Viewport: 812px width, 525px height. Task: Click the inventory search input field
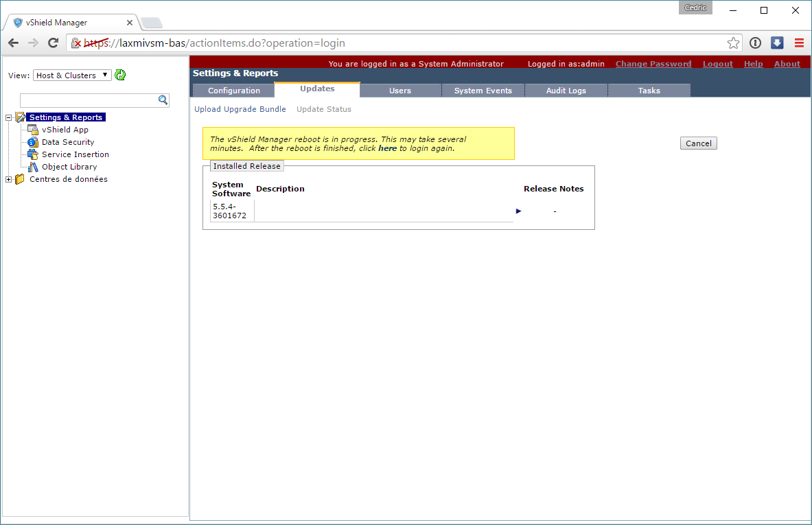89,100
